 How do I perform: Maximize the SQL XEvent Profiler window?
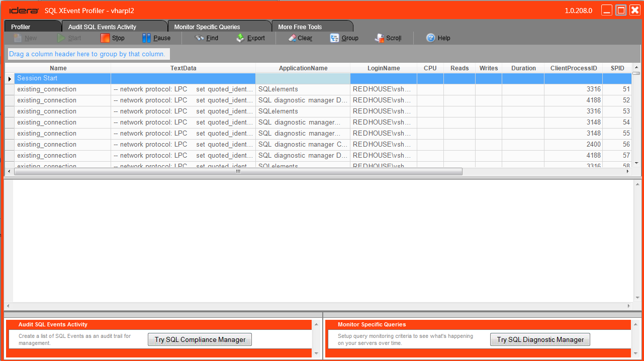621,11
